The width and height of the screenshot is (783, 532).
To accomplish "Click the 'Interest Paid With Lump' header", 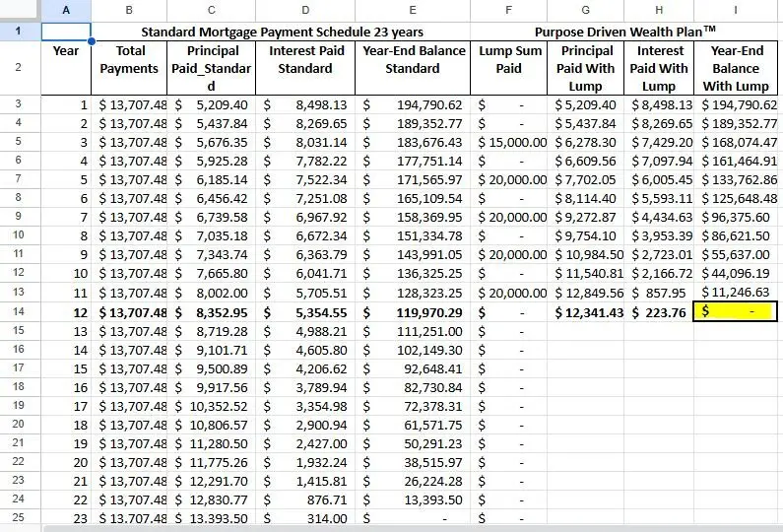I will (x=659, y=68).
